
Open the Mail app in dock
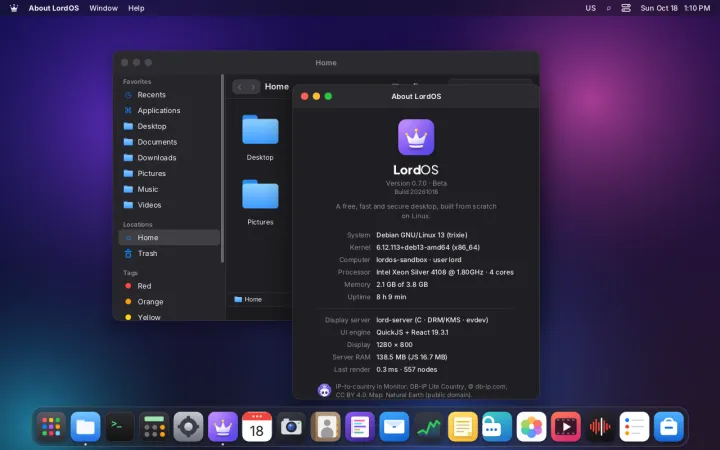(394, 427)
